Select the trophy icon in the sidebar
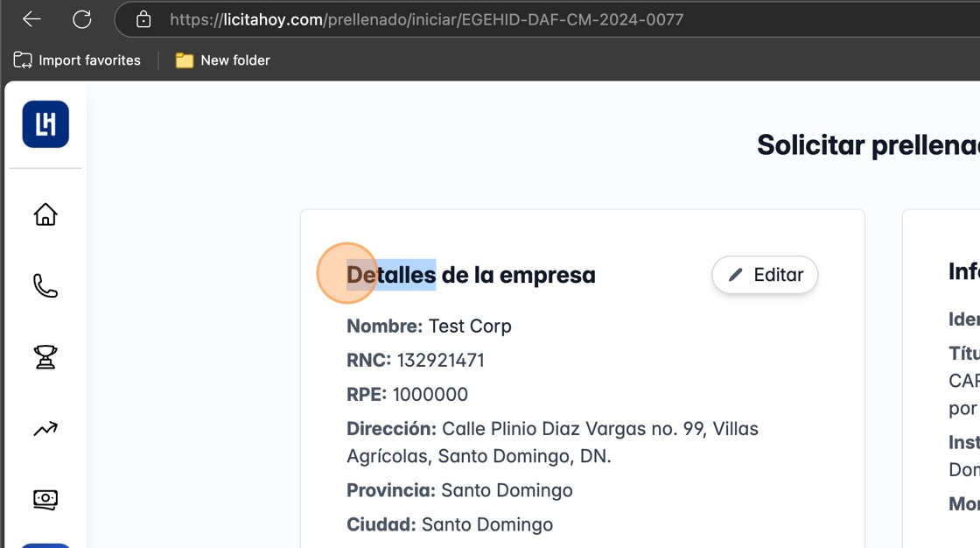The height and width of the screenshot is (548, 980). (45, 357)
